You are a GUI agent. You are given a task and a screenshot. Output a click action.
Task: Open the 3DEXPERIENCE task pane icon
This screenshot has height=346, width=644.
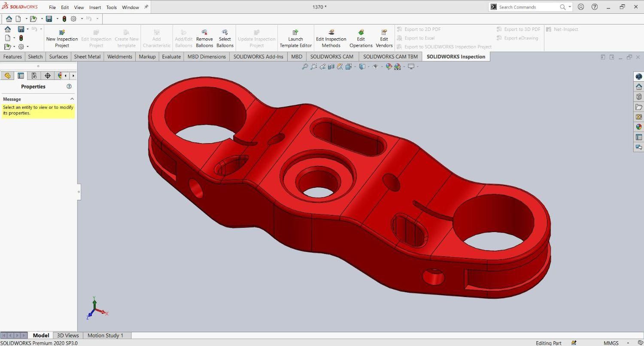tap(639, 77)
